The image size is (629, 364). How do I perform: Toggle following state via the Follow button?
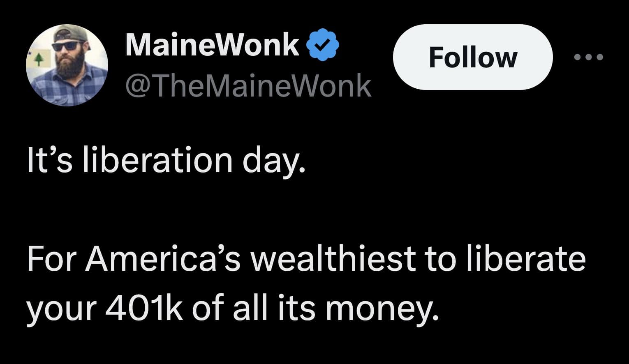(x=473, y=58)
